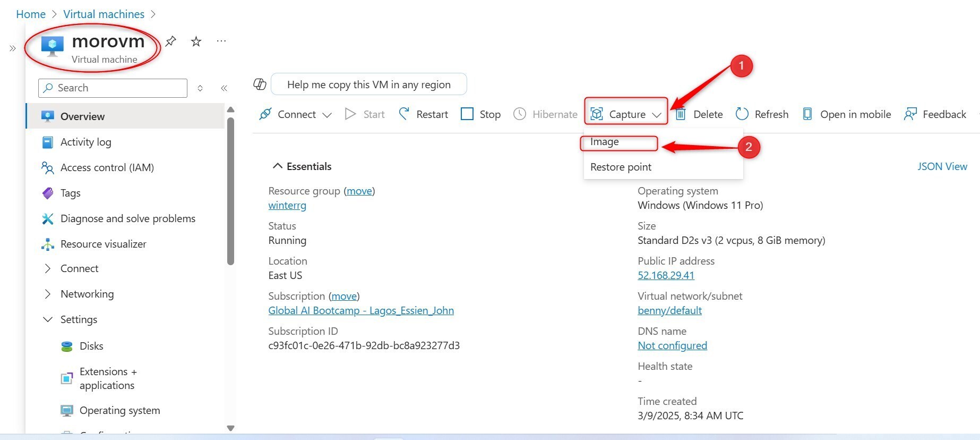This screenshot has height=440, width=980.
Task: Click the Open in mobile phone icon
Action: (807, 114)
